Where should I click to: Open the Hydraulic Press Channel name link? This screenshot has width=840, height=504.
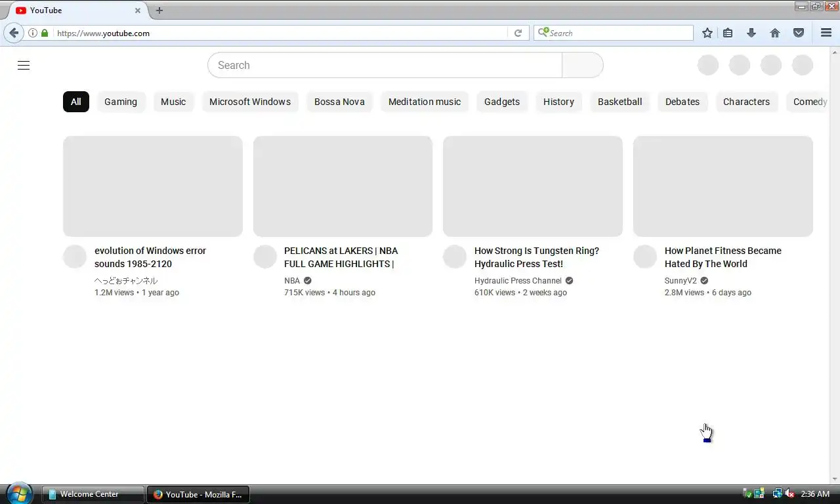pos(518,280)
